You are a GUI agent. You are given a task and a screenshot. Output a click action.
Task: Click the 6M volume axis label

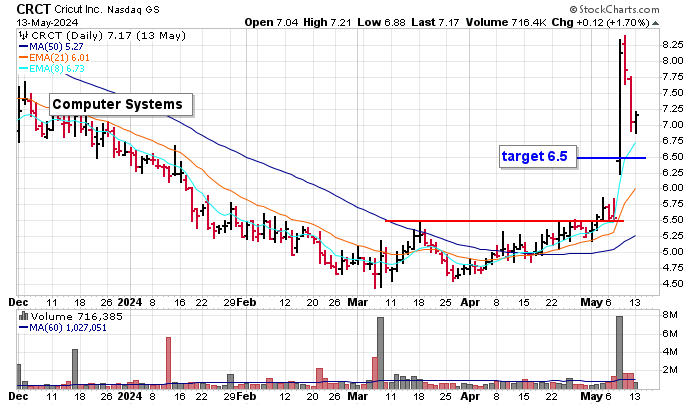pyautogui.click(x=670, y=334)
